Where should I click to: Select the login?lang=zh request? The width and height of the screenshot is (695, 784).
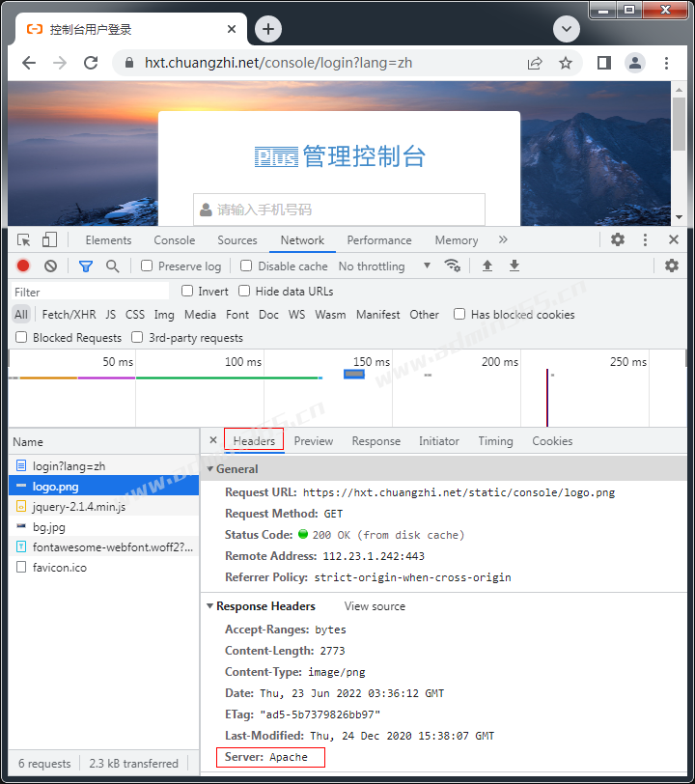coord(104,466)
